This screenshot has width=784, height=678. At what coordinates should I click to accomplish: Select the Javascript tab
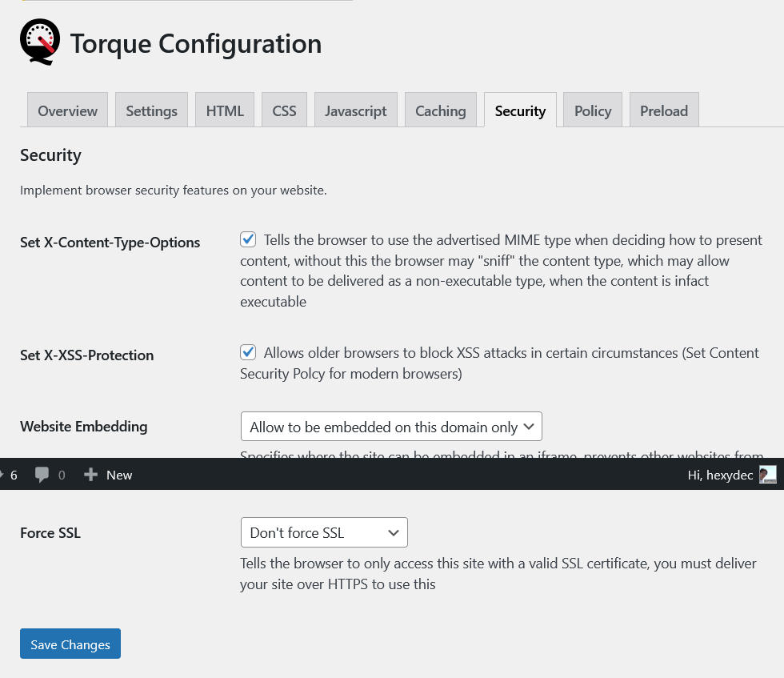(355, 110)
